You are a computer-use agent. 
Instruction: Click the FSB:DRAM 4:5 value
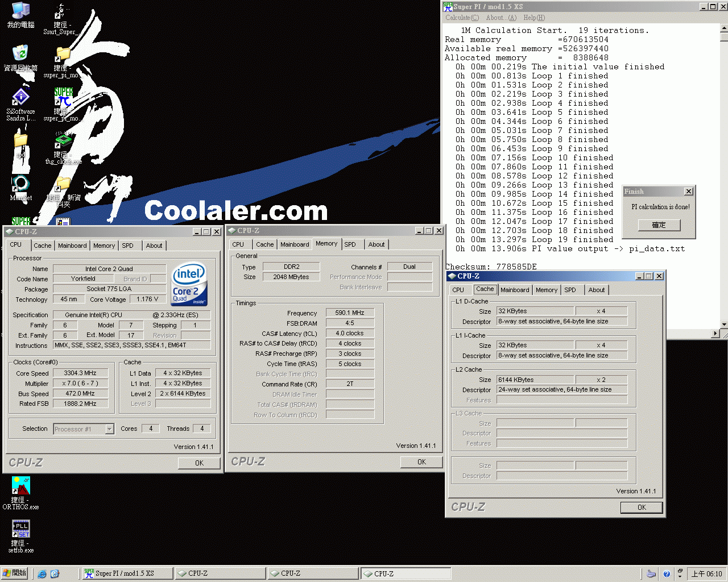pyautogui.click(x=350, y=323)
